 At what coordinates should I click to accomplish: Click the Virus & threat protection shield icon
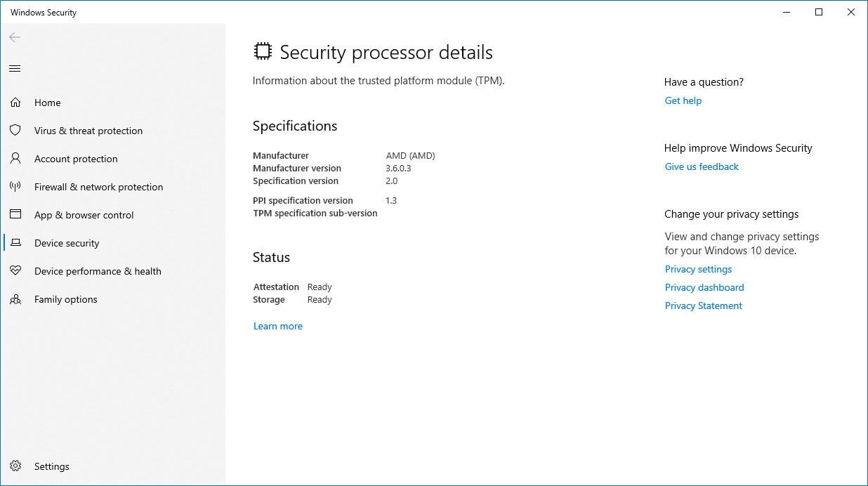(x=15, y=131)
